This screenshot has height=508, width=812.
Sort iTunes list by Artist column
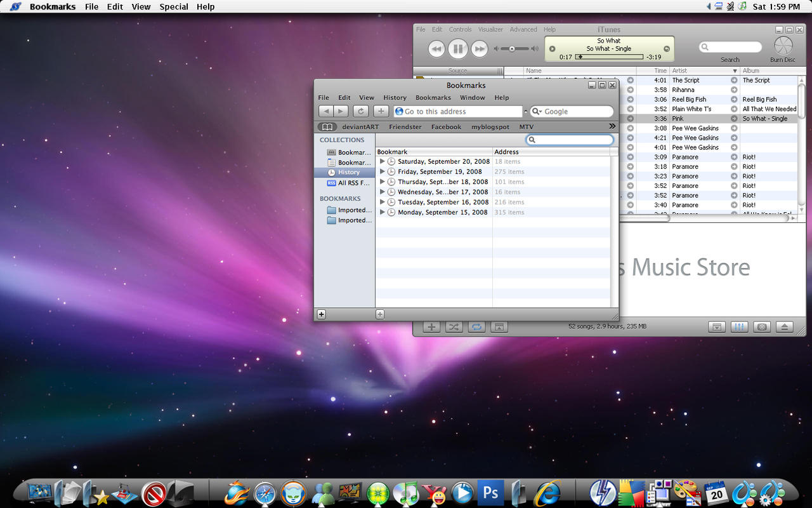(x=704, y=70)
